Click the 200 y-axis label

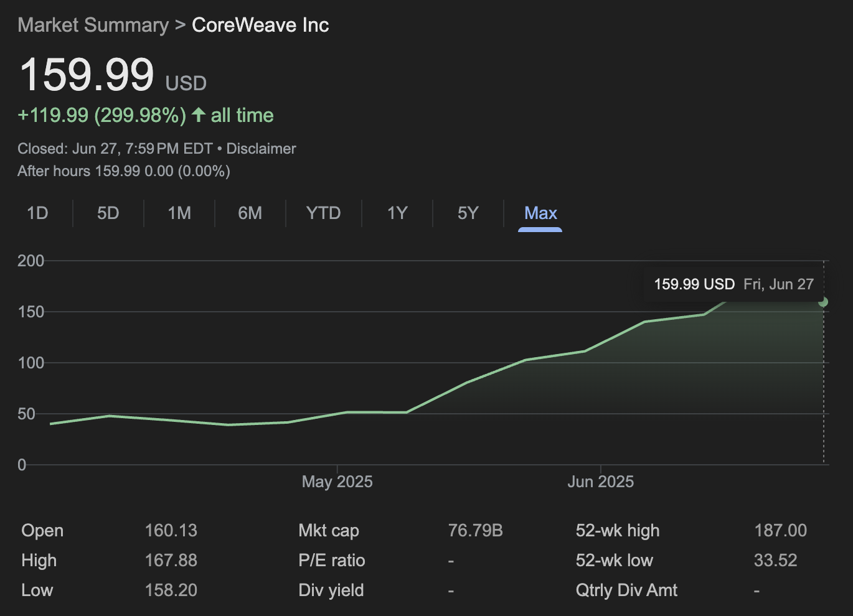click(31, 261)
